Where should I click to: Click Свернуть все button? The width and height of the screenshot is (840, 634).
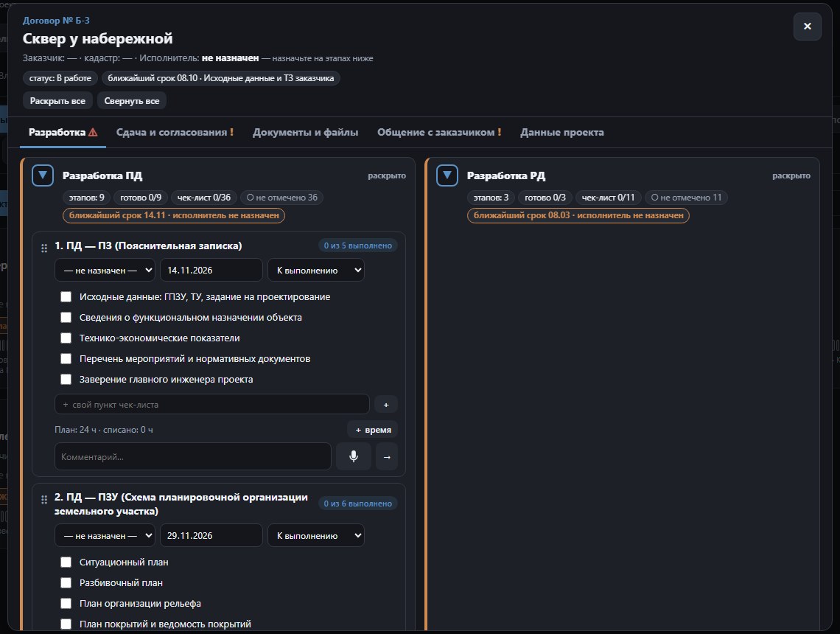click(132, 101)
